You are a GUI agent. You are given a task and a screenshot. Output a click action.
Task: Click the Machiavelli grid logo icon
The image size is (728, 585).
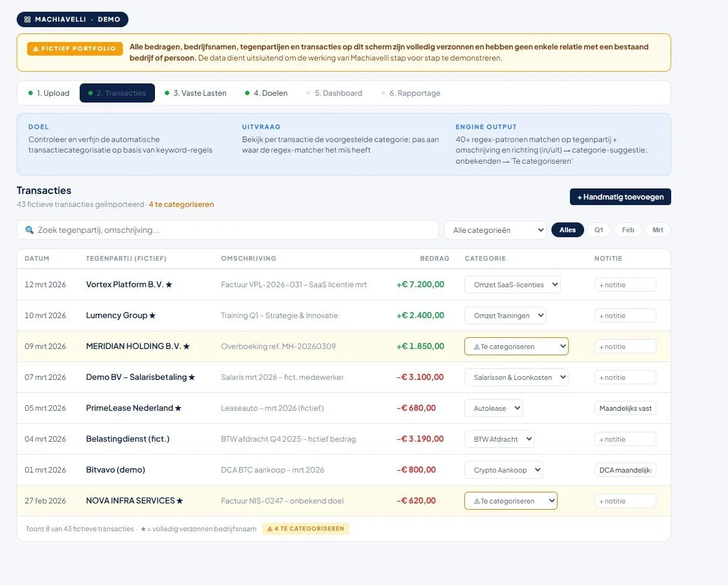pos(27,20)
